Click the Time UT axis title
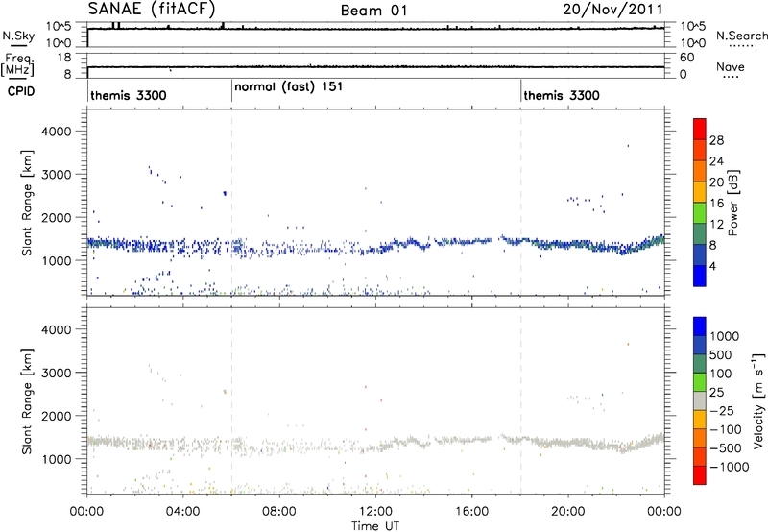 tap(375, 526)
